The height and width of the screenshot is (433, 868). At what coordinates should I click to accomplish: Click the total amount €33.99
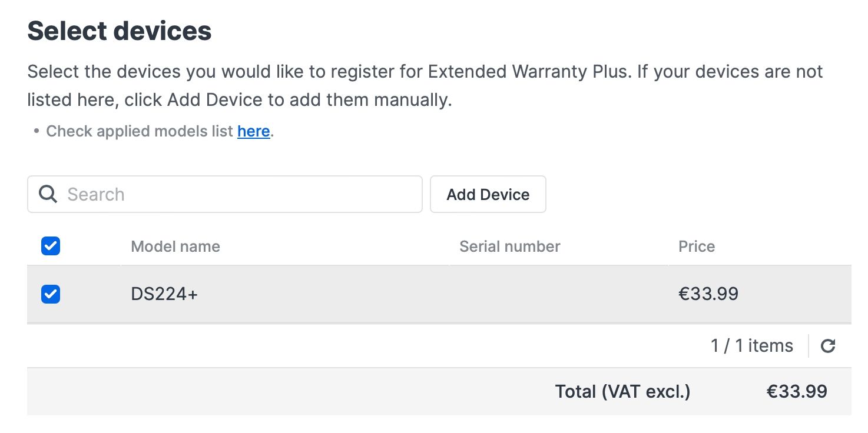797,391
